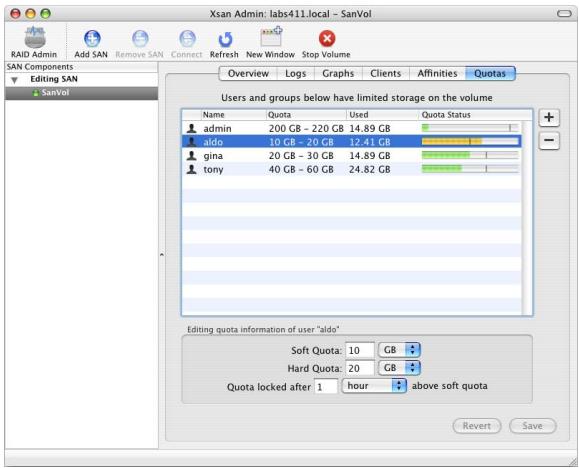Click the Remove SAN toolbar icon

pos(140,38)
